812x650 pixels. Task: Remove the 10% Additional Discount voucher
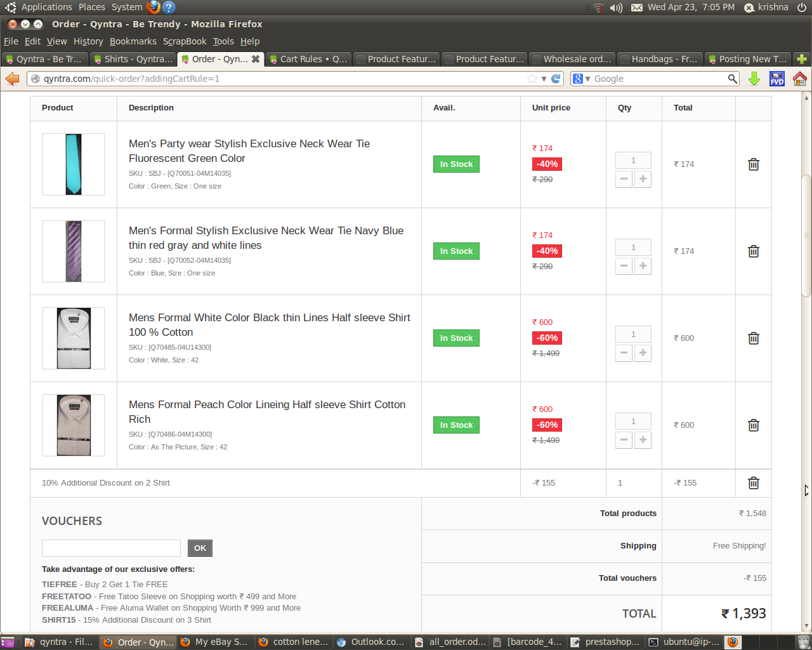pos(754,483)
